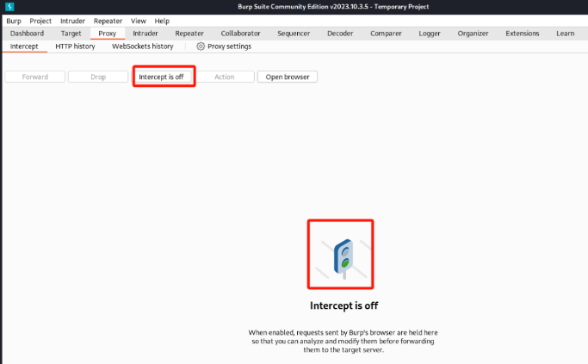Open Proxy settings gear icon
Viewport: 588px width, 364px height.
(201, 46)
